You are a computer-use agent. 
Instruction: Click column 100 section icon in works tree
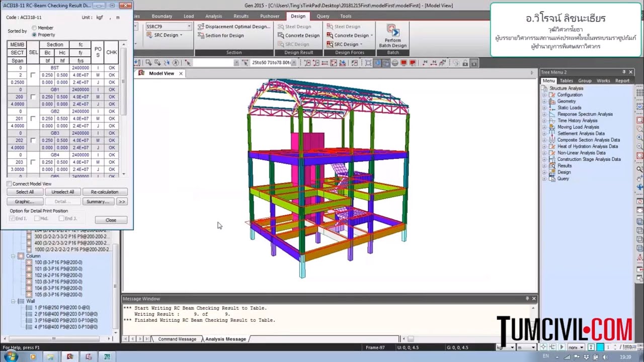click(30, 262)
